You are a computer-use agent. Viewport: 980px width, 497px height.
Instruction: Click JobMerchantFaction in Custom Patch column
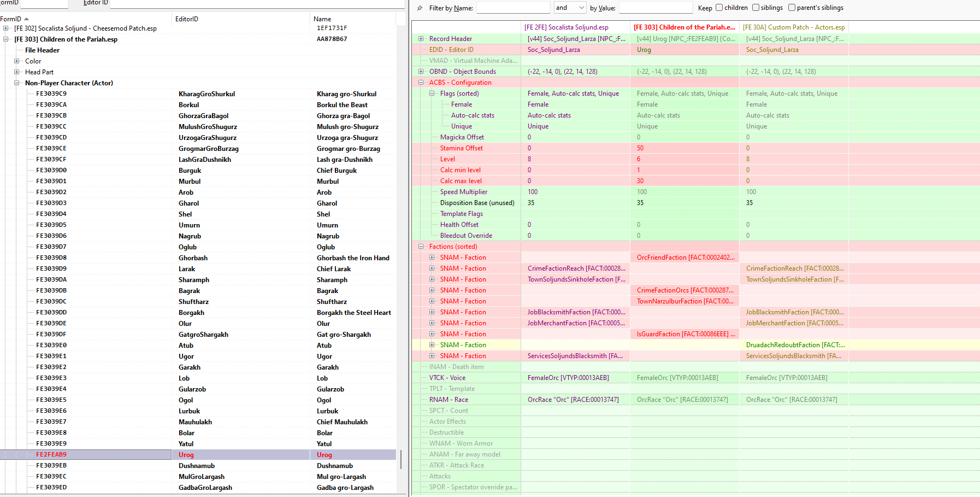pyautogui.click(x=795, y=323)
